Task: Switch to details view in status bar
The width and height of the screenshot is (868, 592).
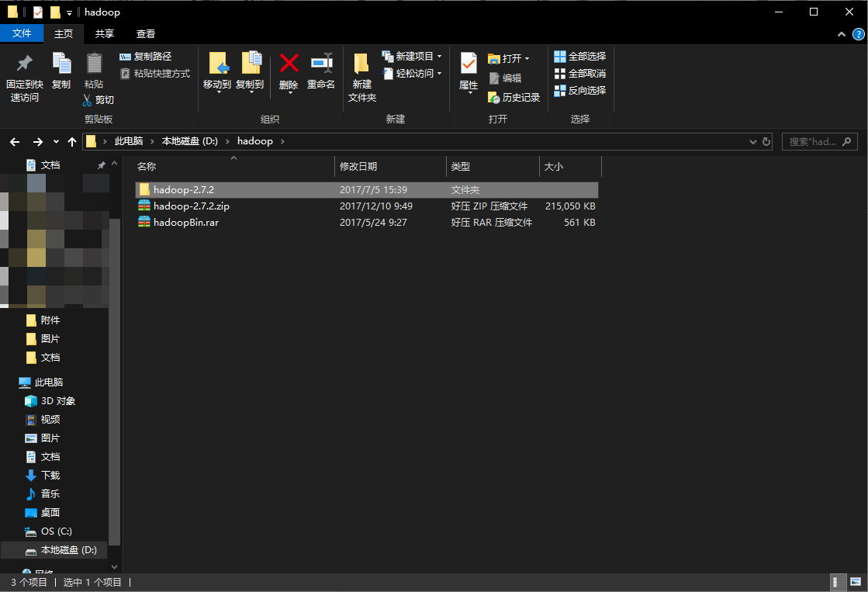Action: (x=839, y=582)
